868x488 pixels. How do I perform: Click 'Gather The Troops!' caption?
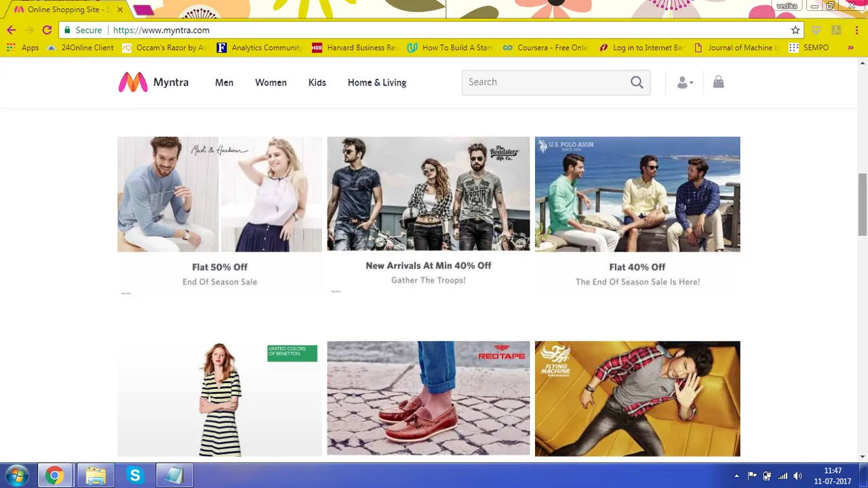(x=429, y=281)
